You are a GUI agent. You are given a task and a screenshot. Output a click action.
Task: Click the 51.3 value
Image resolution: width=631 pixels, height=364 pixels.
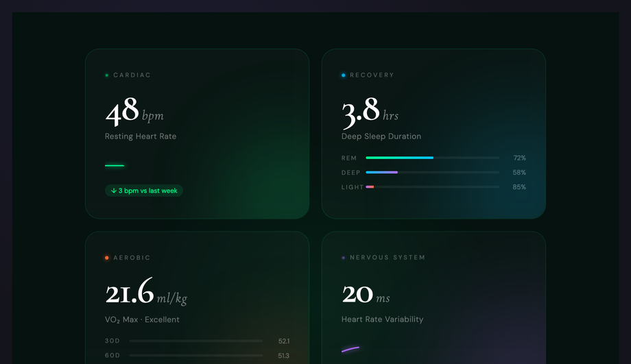(x=284, y=356)
